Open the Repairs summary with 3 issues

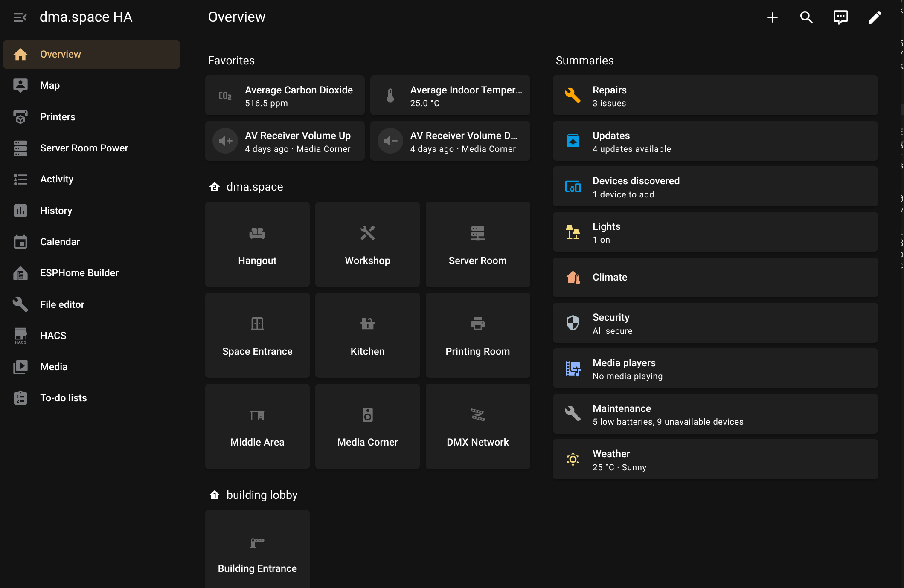(715, 96)
